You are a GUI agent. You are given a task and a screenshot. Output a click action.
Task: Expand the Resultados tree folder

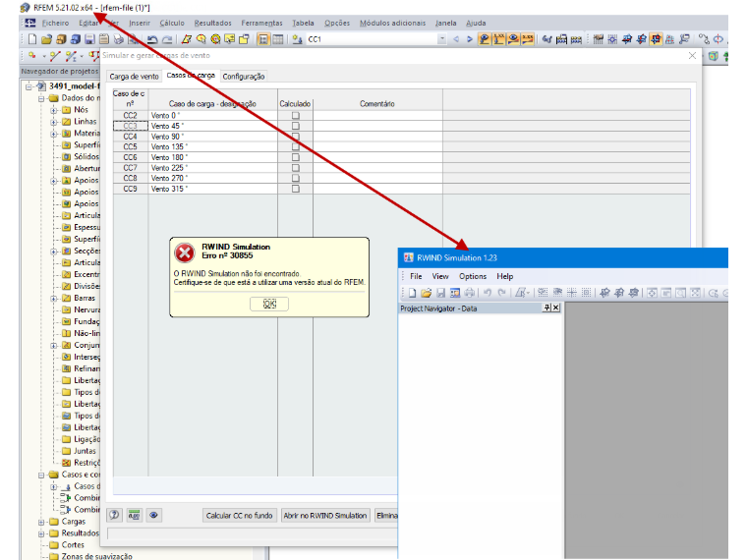tap(41, 533)
